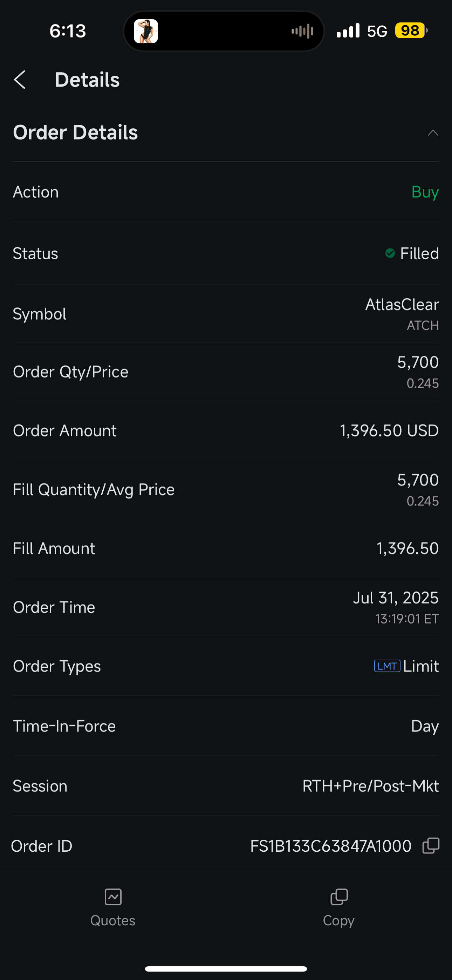
Task: Tap the green Filled checkmark icon
Action: pos(390,253)
